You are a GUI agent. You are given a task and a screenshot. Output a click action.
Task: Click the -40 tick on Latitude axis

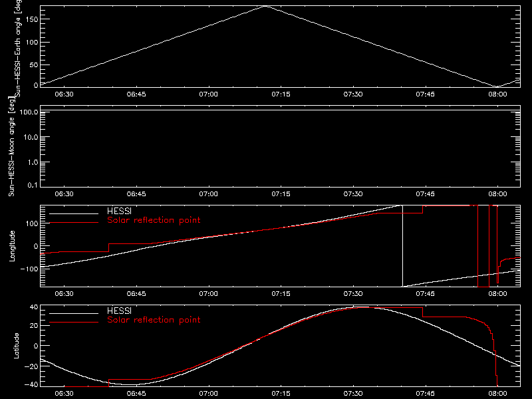tap(31, 385)
